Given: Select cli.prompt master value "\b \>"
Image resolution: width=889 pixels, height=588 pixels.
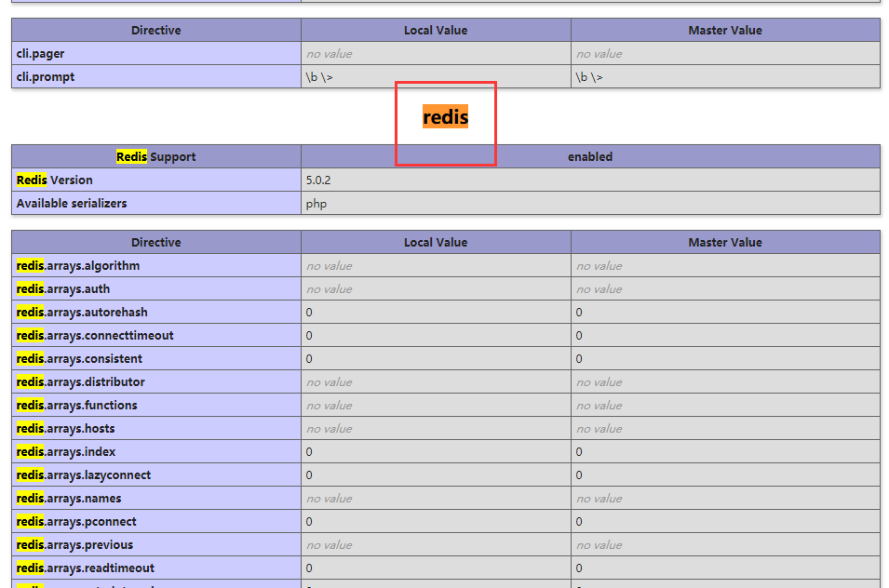Looking at the screenshot, I should coord(589,77).
